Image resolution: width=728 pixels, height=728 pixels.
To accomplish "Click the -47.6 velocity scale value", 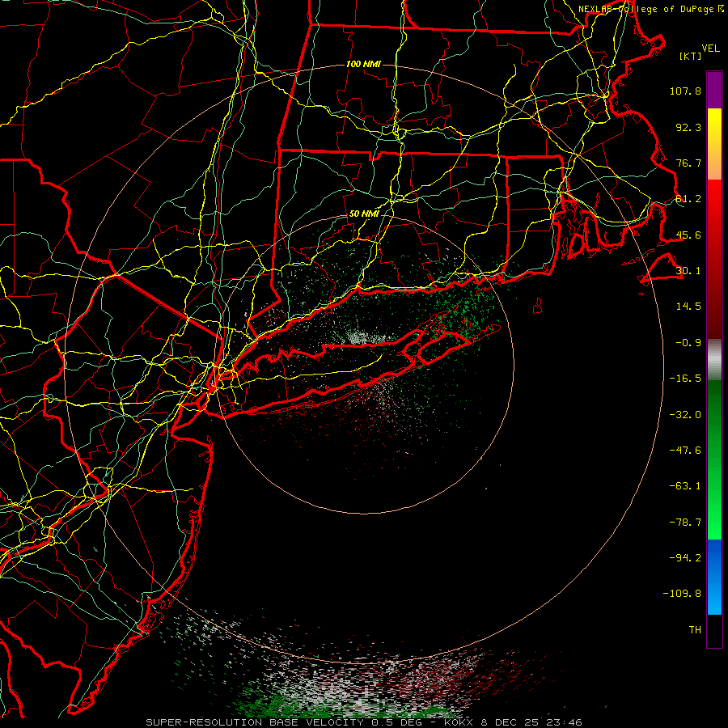I will coord(685,451).
